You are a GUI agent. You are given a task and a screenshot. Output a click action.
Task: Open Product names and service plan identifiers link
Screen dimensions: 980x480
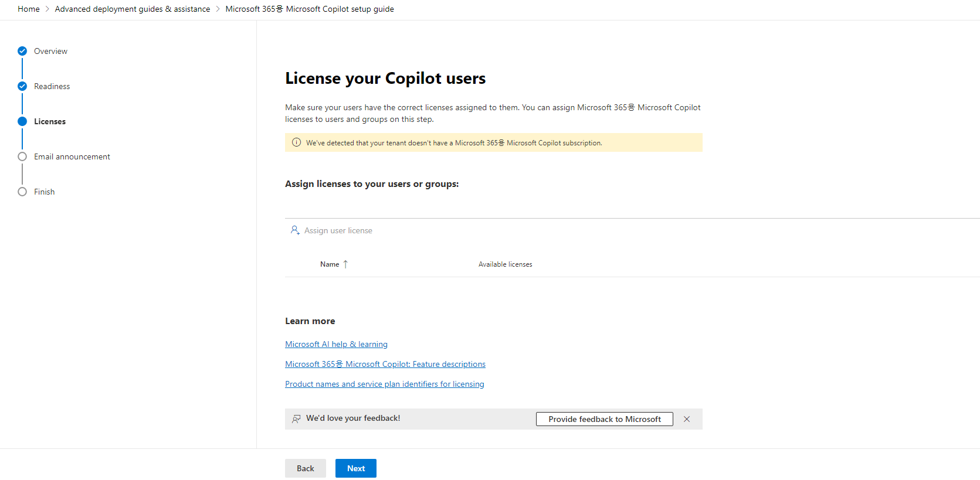tap(385, 384)
